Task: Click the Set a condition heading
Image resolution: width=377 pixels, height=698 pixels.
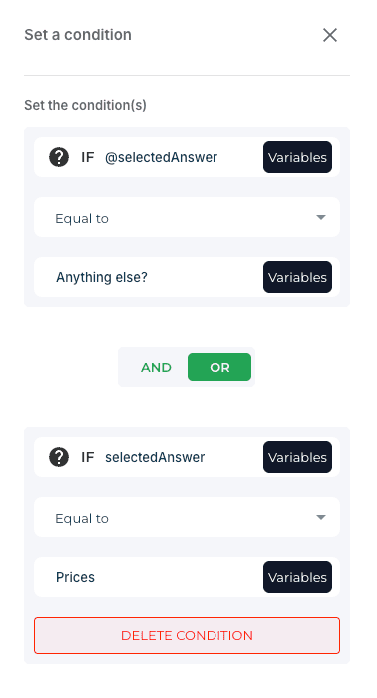Action: (78, 35)
